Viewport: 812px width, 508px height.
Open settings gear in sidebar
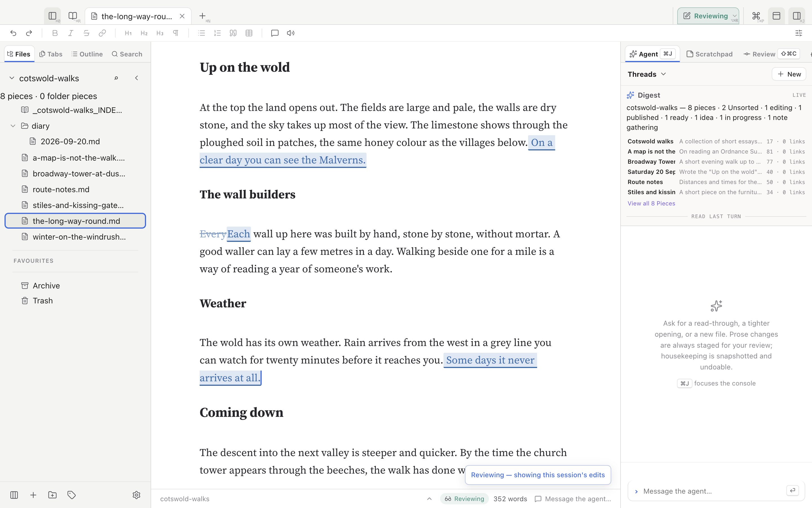pyautogui.click(x=136, y=494)
